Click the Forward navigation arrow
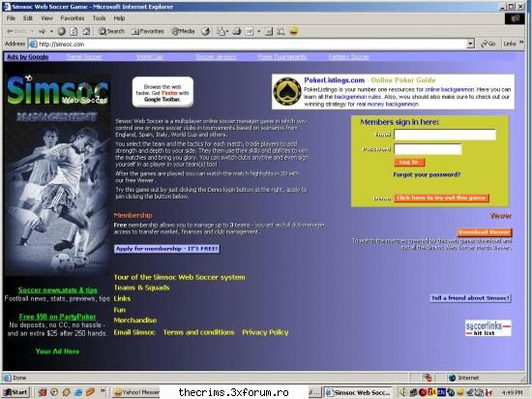 tap(42, 32)
